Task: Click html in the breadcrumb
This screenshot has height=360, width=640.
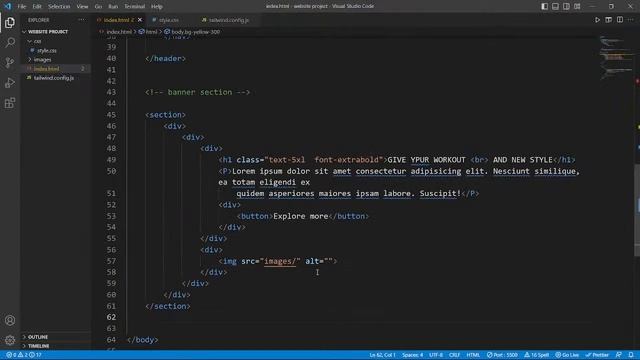Action: click(x=151, y=32)
